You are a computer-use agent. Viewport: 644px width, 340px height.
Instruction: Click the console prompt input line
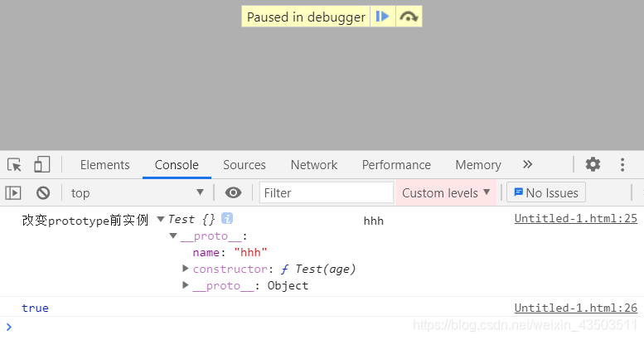pos(322,328)
